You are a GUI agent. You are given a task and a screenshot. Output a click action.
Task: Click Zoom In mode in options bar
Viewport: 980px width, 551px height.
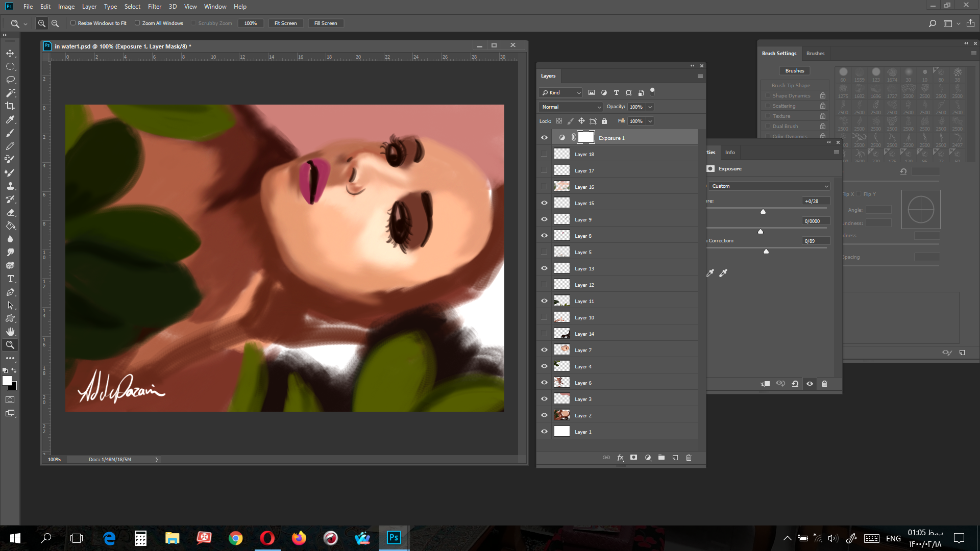(x=42, y=23)
